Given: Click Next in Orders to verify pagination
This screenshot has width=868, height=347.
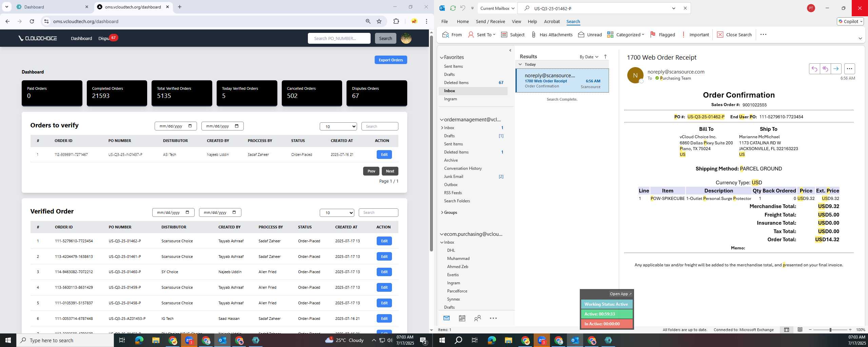Looking at the screenshot, I should 390,171.
